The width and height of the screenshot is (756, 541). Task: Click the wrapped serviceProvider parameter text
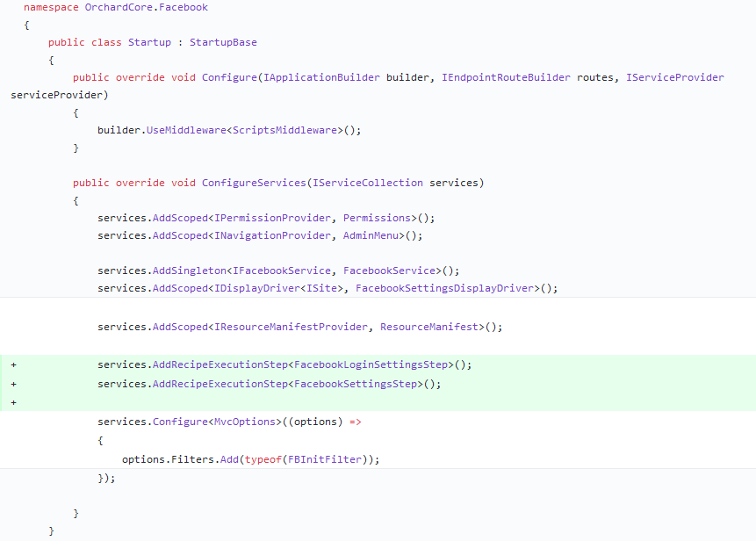[x=56, y=95]
